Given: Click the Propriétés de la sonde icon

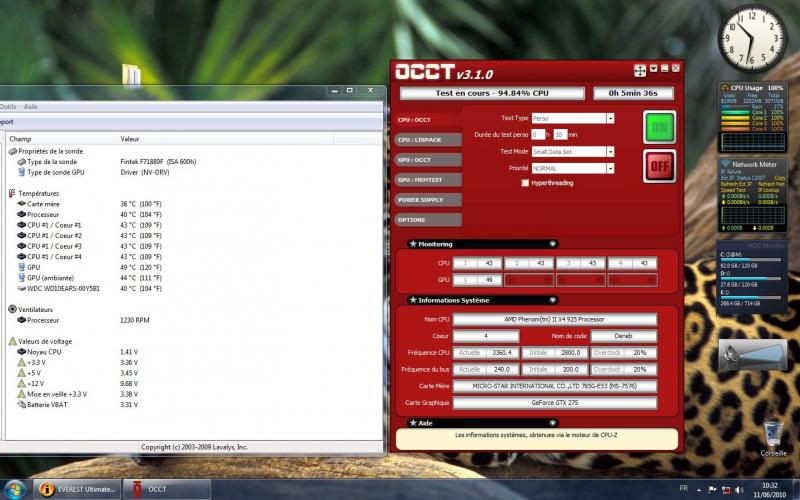Looking at the screenshot, I should click(x=13, y=152).
